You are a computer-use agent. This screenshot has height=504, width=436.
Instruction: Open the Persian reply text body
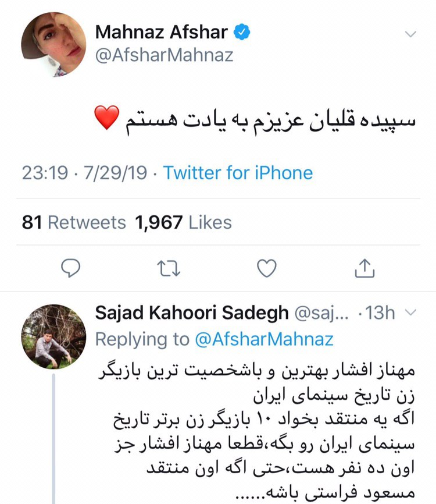coord(256,431)
